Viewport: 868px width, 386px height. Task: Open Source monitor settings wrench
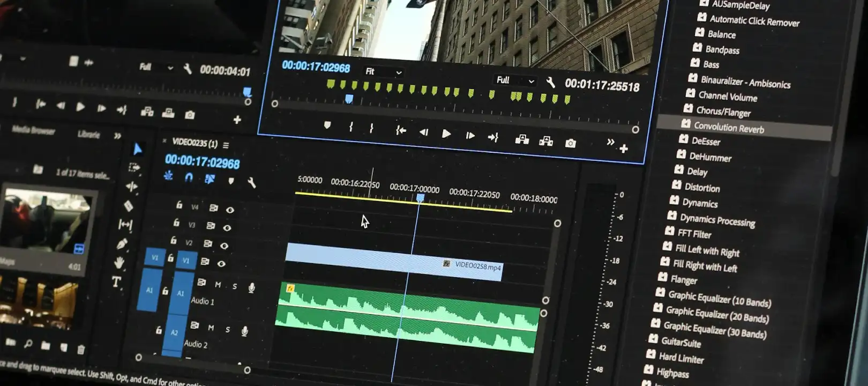click(188, 69)
